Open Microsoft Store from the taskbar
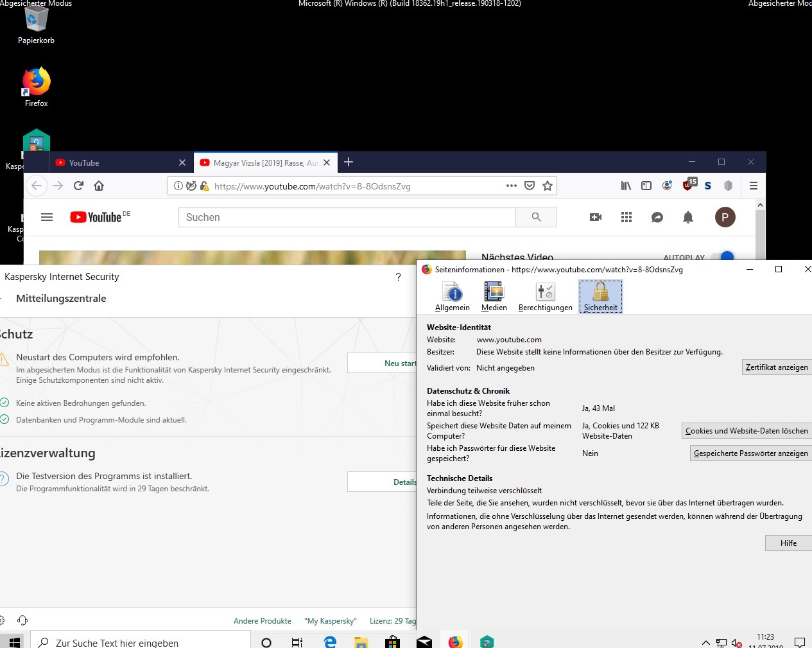The image size is (812, 648). coord(393,642)
